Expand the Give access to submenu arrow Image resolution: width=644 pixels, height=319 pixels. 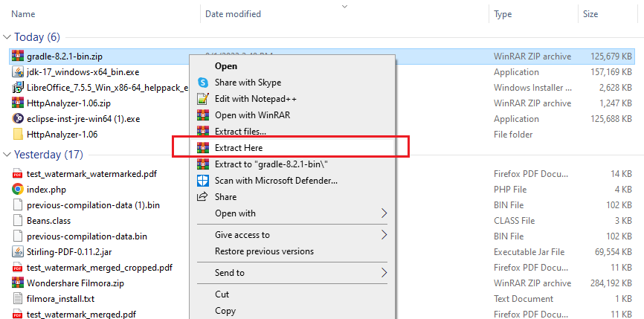coord(384,235)
